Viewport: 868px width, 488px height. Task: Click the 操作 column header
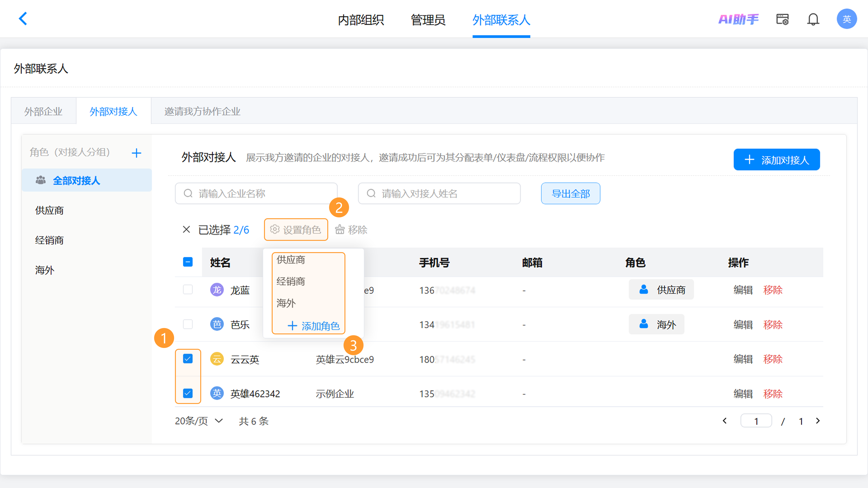coord(738,262)
